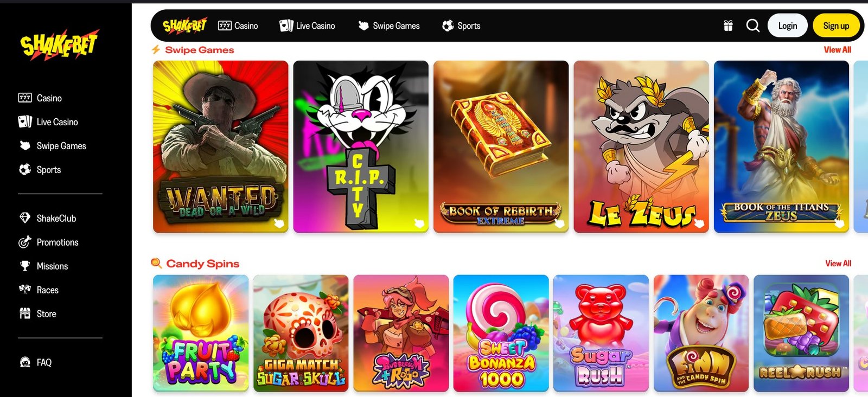868x397 pixels.
Task: Open Wanted Dead or a Wild game
Action: click(x=221, y=146)
